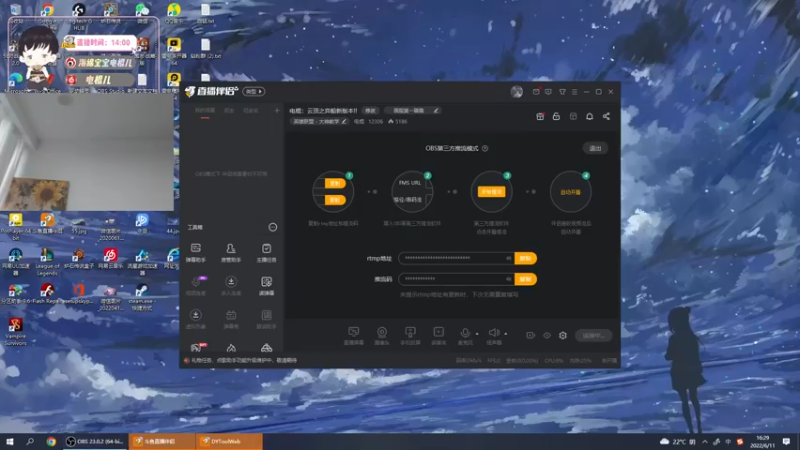
Task: Click the share icon in header row
Action: 606,116
